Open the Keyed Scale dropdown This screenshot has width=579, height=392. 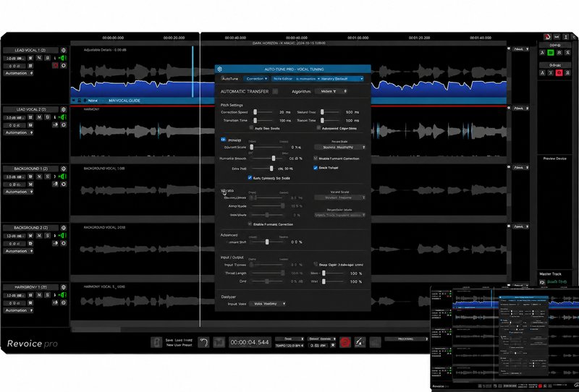[x=340, y=147]
